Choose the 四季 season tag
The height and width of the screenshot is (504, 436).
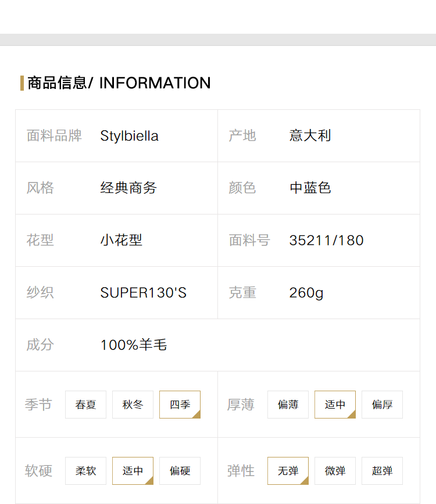[x=180, y=405]
